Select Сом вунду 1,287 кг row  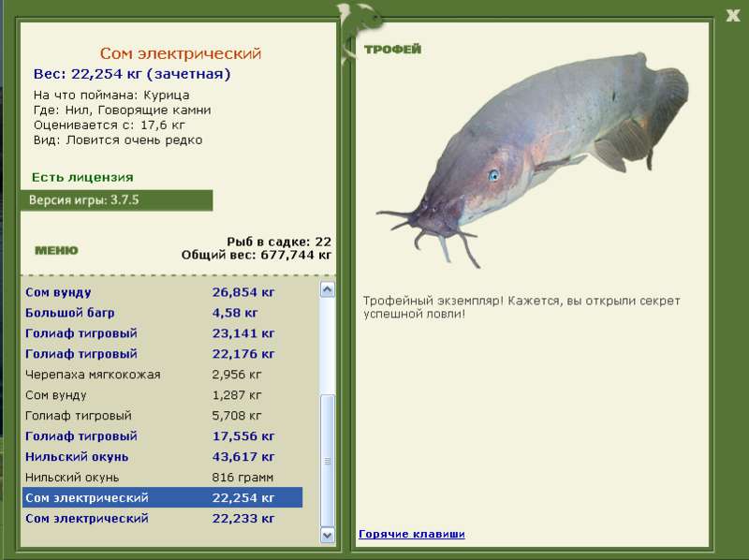tap(162, 394)
